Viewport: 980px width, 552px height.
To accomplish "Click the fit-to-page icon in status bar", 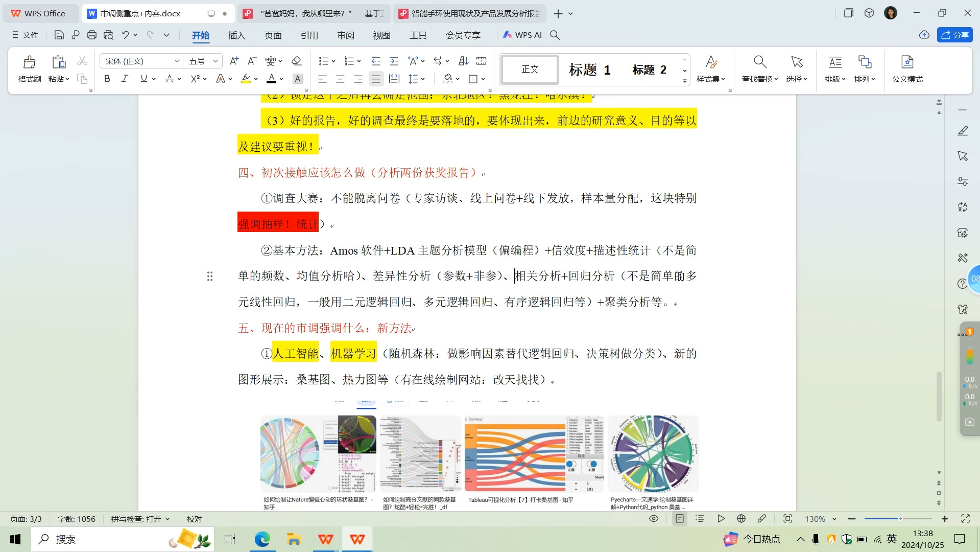I will click(x=788, y=519).
